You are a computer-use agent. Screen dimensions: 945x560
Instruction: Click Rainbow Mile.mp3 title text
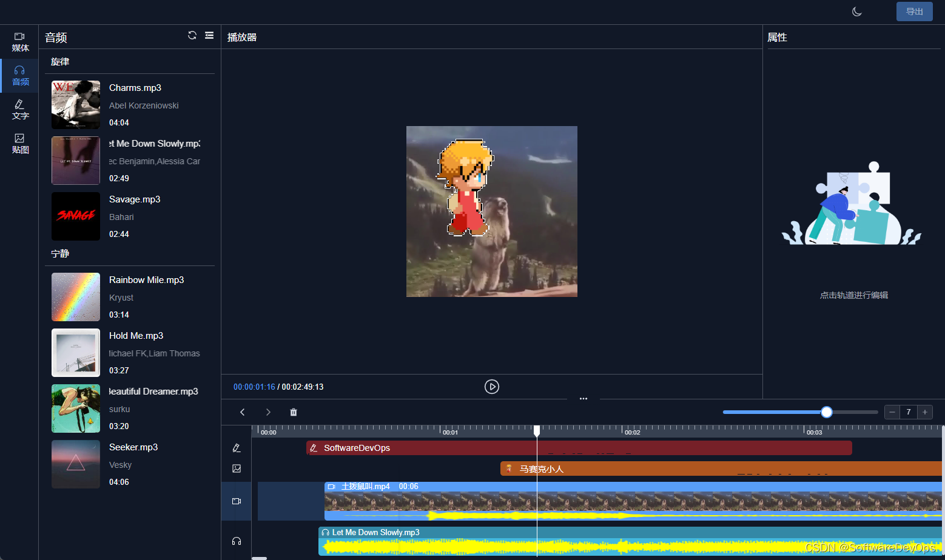click(146, 280)
